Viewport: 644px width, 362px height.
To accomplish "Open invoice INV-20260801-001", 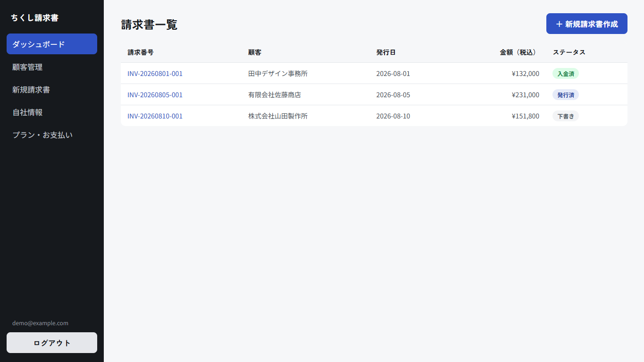I will 155,74.
